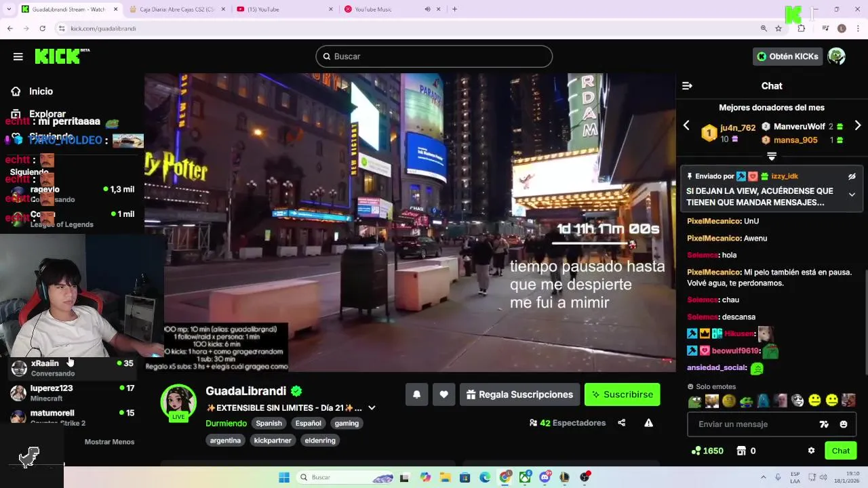Click beowulf9619 username in chat
The image size is (868, 488).
(x=735, y=351)
